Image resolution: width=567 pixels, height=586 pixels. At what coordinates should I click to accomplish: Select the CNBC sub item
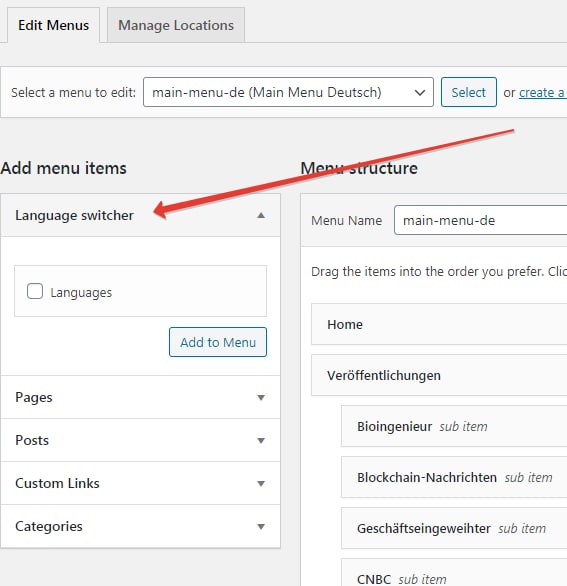(x=454, y=573)
